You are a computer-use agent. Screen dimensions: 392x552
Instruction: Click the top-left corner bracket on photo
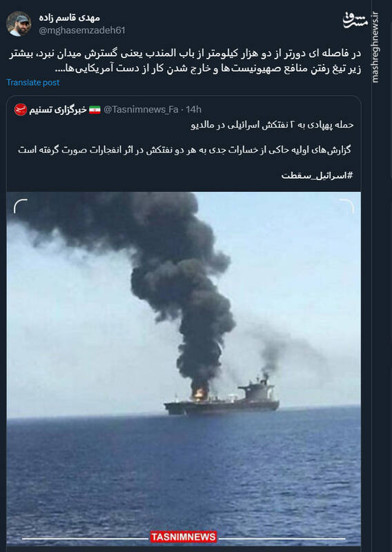coord(21,206)
